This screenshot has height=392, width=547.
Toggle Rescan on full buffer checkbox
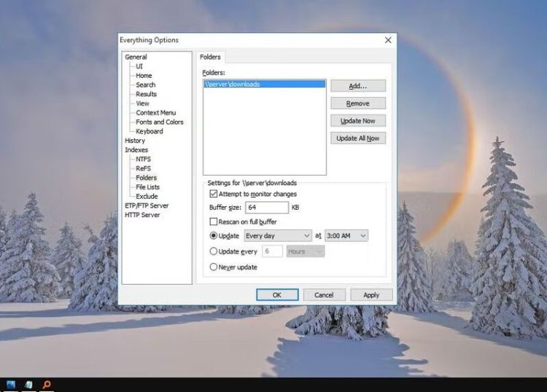pos(214,222)
